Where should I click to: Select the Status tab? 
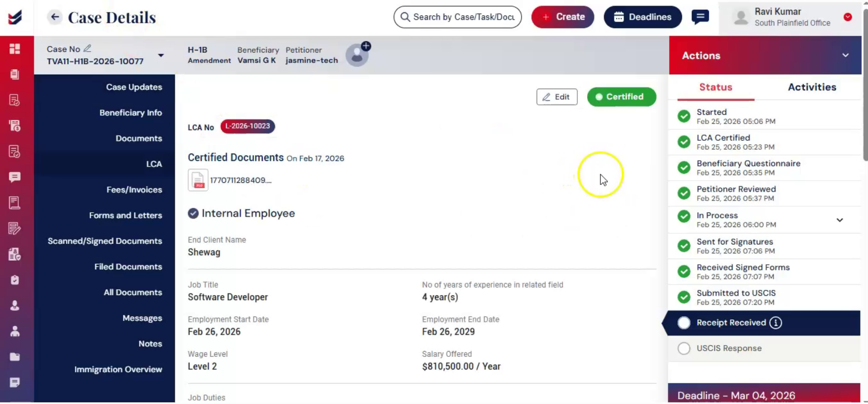click(715, 87)
